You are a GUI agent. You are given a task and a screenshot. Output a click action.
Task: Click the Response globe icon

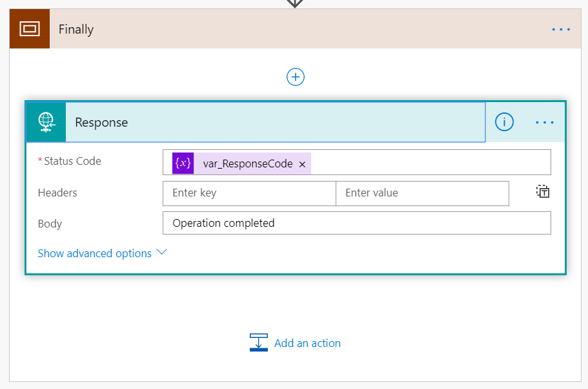click(46, 122)
